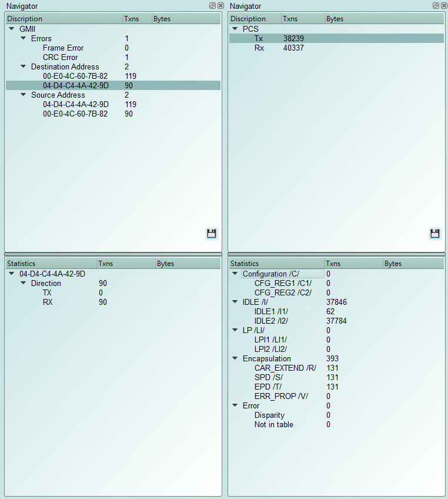Save the right PCS Navigator data with the floppy icon

(434, 234)
